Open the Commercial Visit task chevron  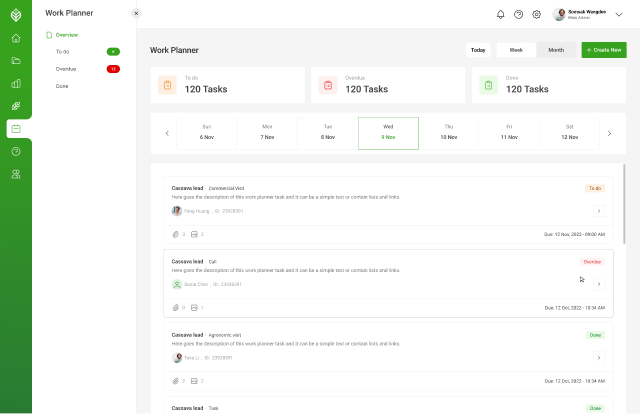pyautogui.click(x=599, y=211)
